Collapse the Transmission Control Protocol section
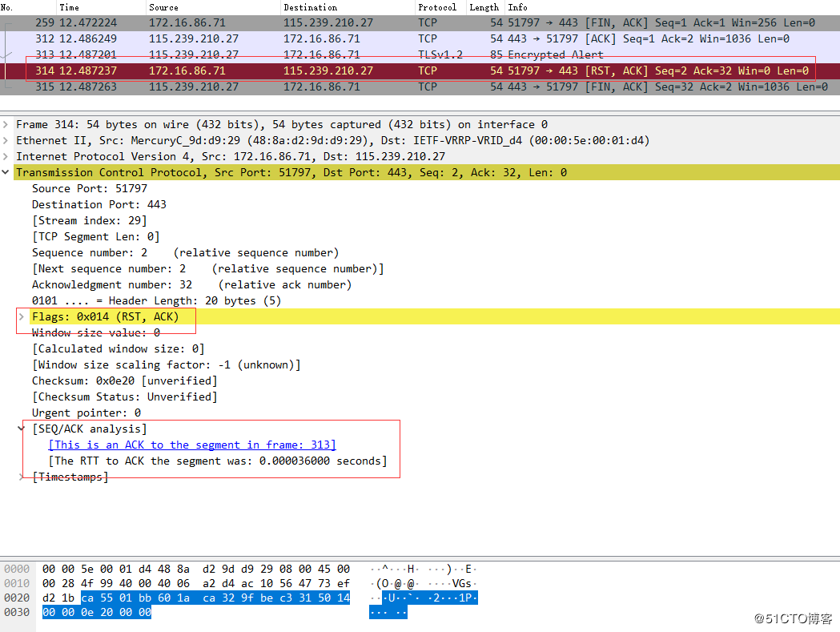840x632 pixels. pyautogui.click(x=7, y=173)
